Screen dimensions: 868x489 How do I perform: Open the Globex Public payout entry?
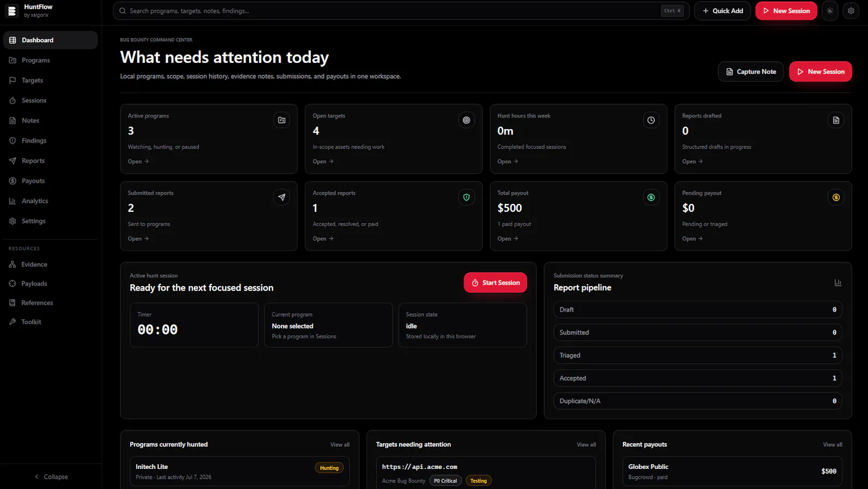[x=732, y=471]
